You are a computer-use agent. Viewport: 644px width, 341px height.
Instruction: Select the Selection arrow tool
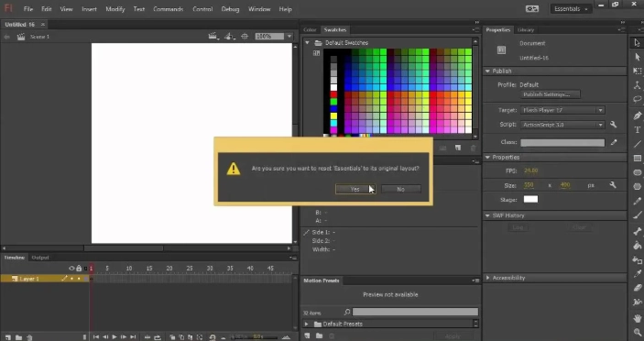click(637, 42)
